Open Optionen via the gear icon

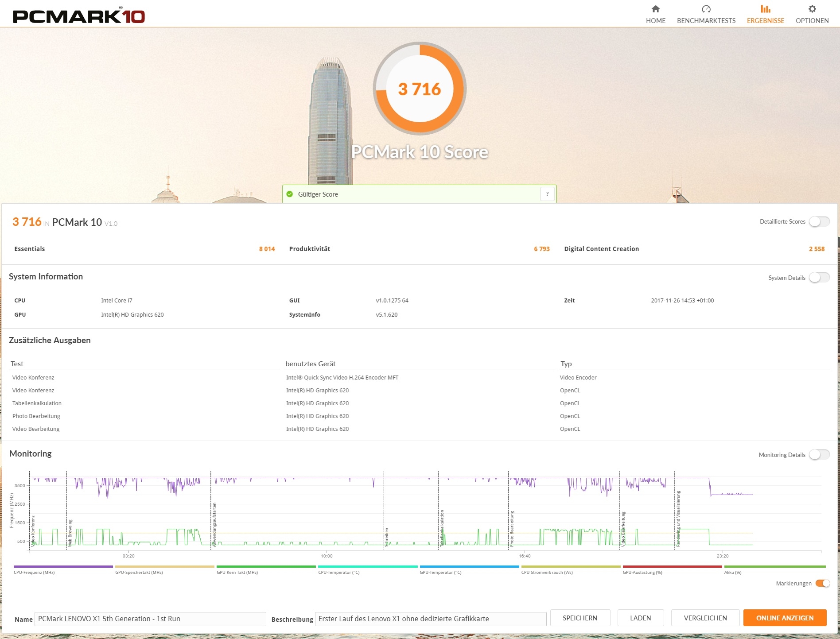(x=812, y=9)
